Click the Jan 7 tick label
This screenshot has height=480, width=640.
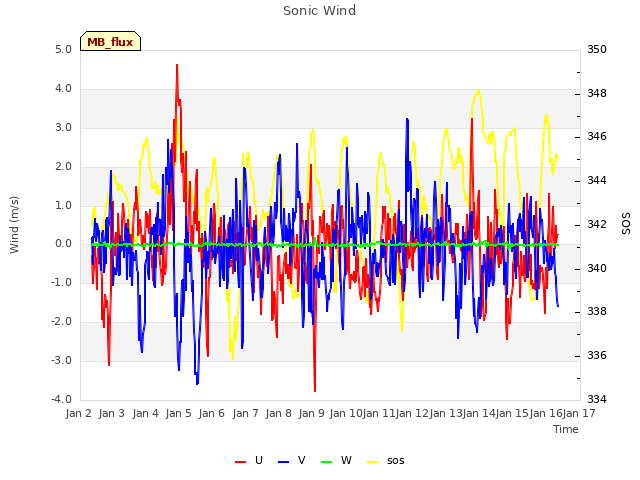pos(245,413)
